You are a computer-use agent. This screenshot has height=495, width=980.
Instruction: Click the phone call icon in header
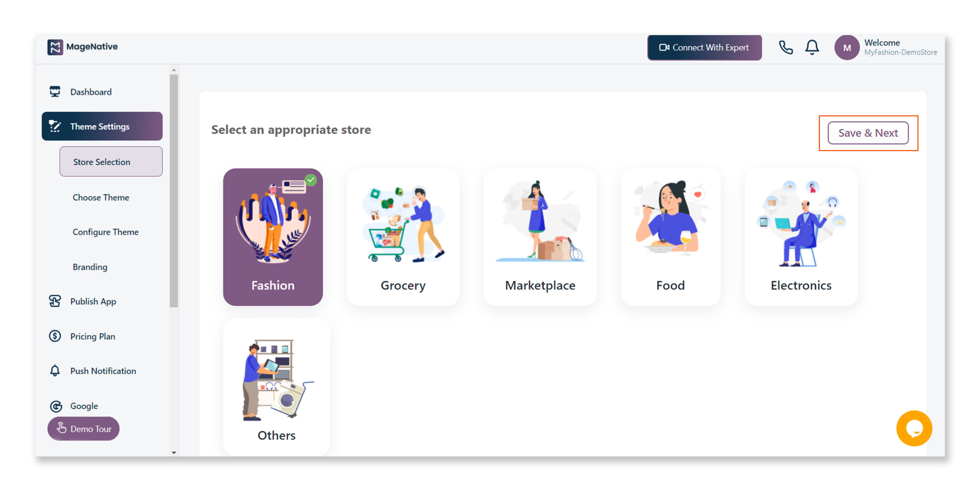click(786, 47)
